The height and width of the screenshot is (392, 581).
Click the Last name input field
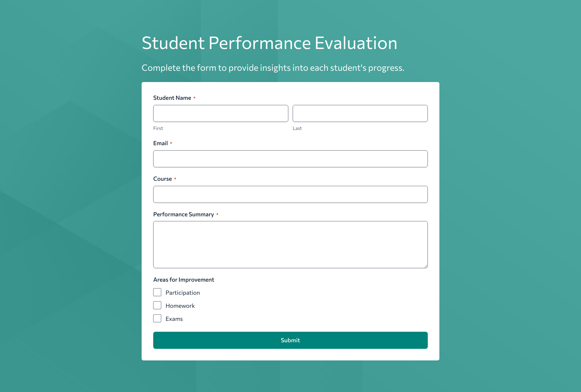coord(360,113)
